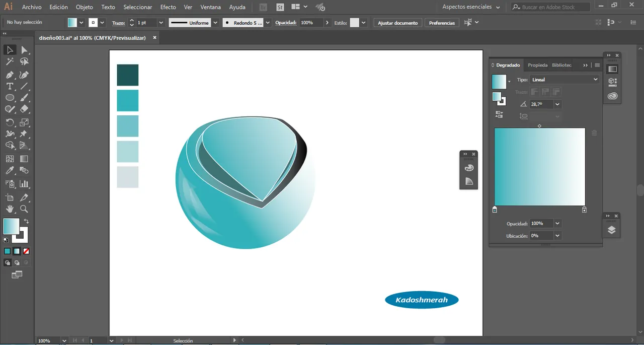This screenshot has width=644, height=345.
Task: Open the Layers panel icon
Action: [x=611, y=230]
